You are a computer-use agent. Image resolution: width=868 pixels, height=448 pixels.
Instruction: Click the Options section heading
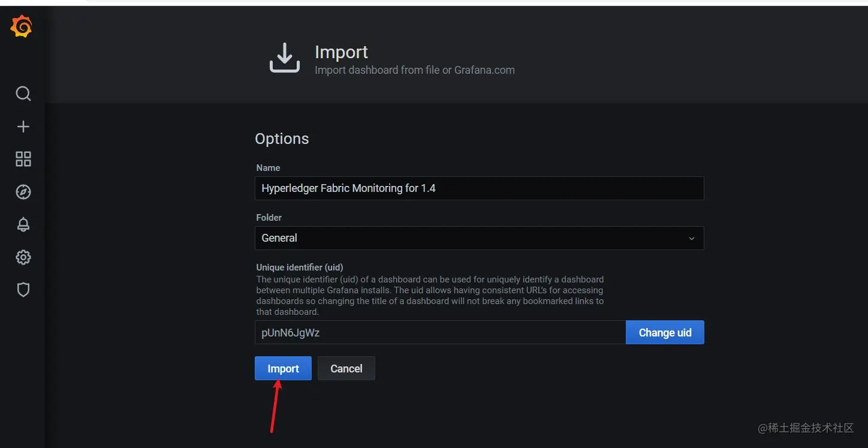point(282,139)
